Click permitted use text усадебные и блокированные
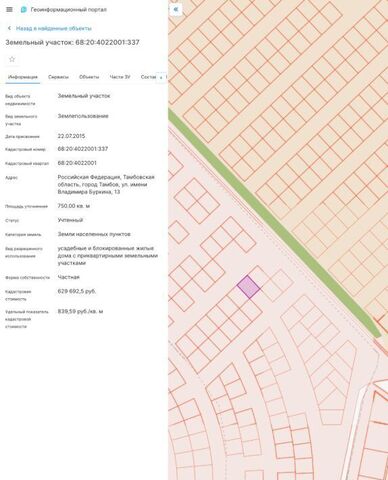Image resolution: width=388 pixels, height=480 pixels. [x=108, y=256]
